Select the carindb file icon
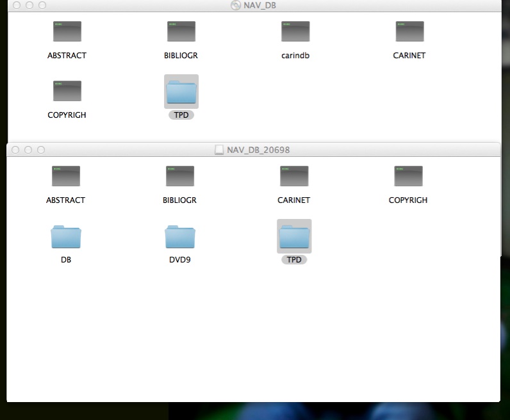The width and height of the screenshot is (510, 420). (x=295, y=31)
